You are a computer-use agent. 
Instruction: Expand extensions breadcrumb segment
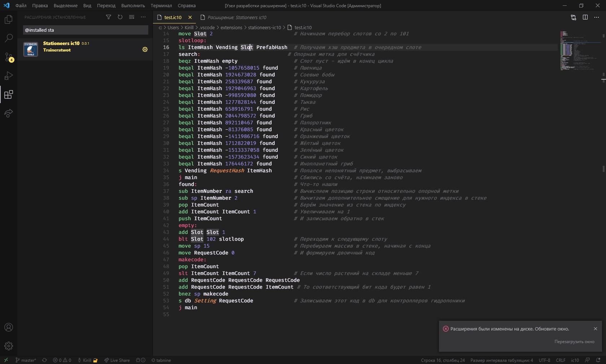(232, 27)
